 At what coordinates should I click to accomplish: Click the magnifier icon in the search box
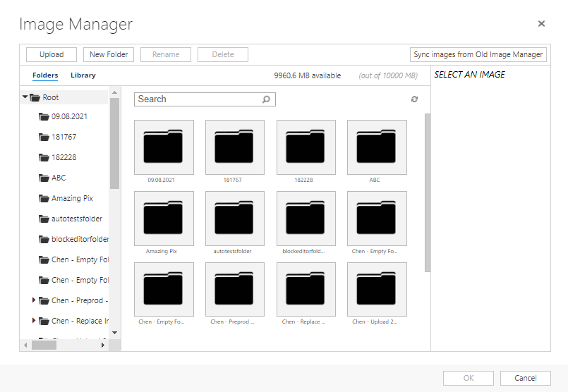(x=266, y=99)
